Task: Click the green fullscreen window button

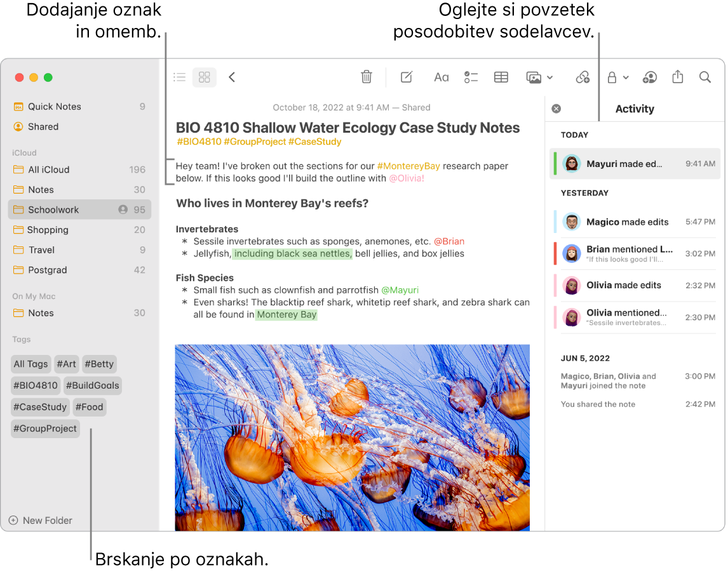Action: tap(48, 77)
